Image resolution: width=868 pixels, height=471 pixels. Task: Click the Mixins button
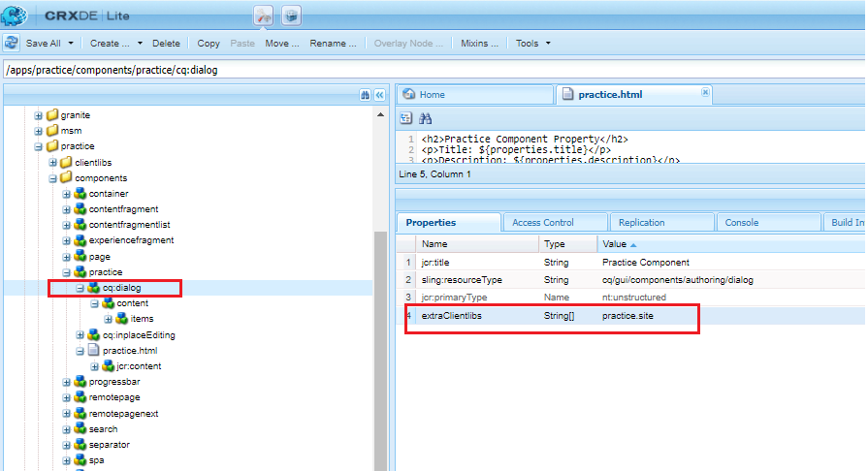coord(479,44)
